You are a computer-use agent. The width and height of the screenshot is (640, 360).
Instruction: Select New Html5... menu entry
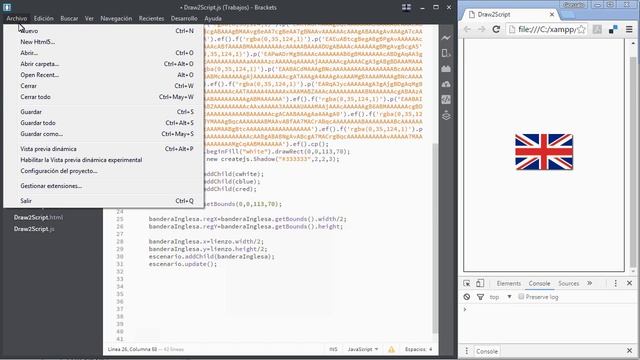point(104,42)
